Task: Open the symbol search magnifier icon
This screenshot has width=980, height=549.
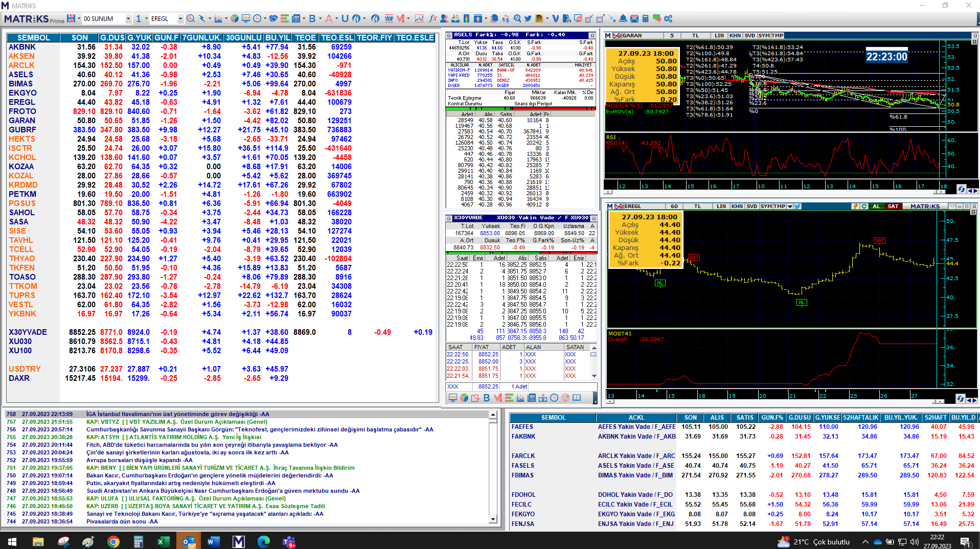Action: (191, 18)
